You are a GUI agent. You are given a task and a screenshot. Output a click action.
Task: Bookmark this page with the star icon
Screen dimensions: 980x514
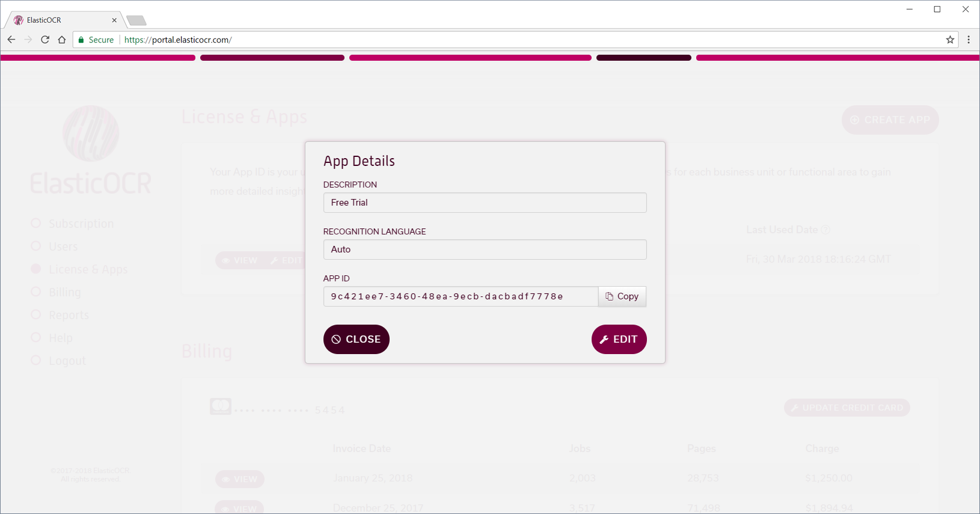pyautogui.click(x=950, y=40)
